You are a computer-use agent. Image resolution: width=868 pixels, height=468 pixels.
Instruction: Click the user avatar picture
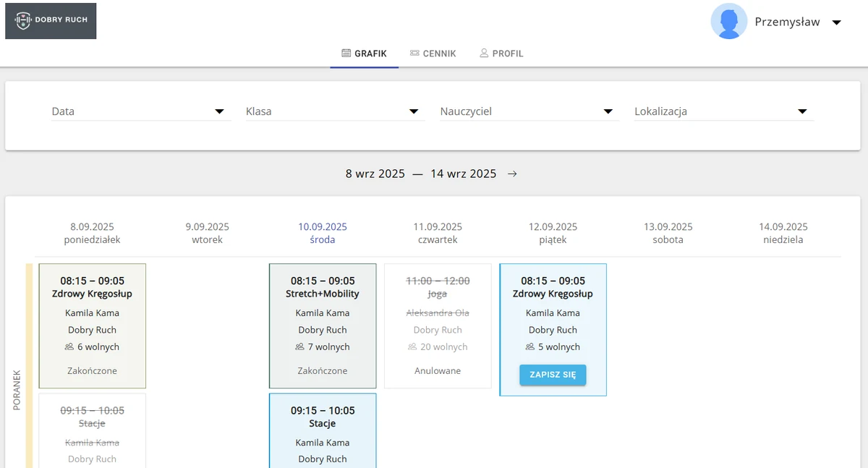pyautogui.click(x=729, y=21)
